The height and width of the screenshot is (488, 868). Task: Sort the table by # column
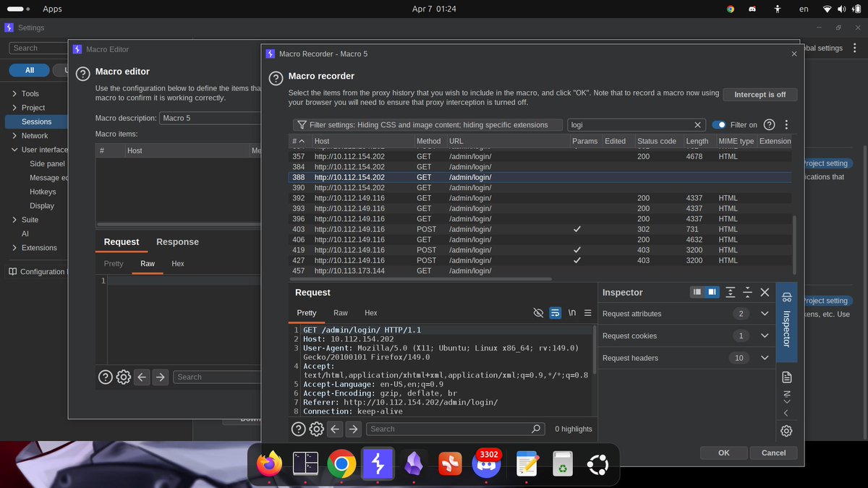299,141
